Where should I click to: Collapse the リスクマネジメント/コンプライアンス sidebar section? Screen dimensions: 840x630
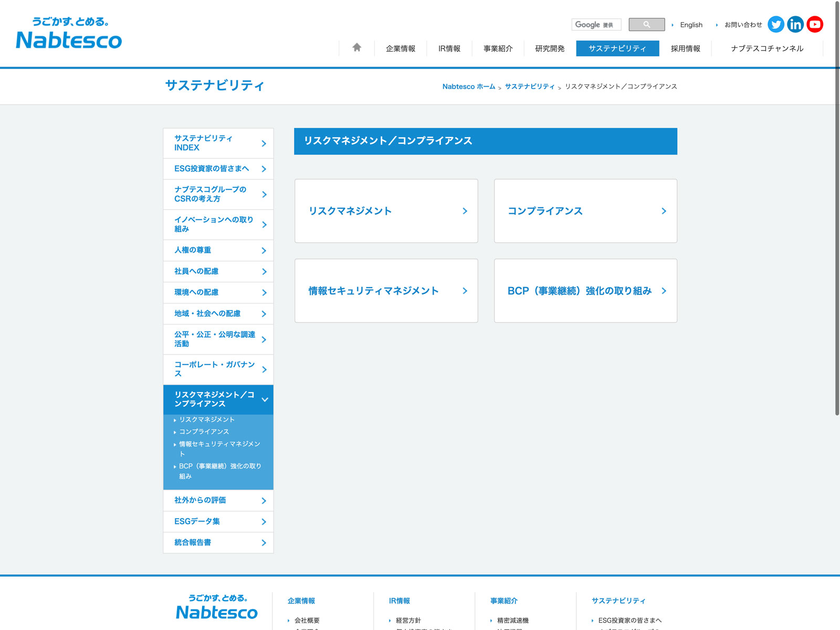(x=265, y=400)
